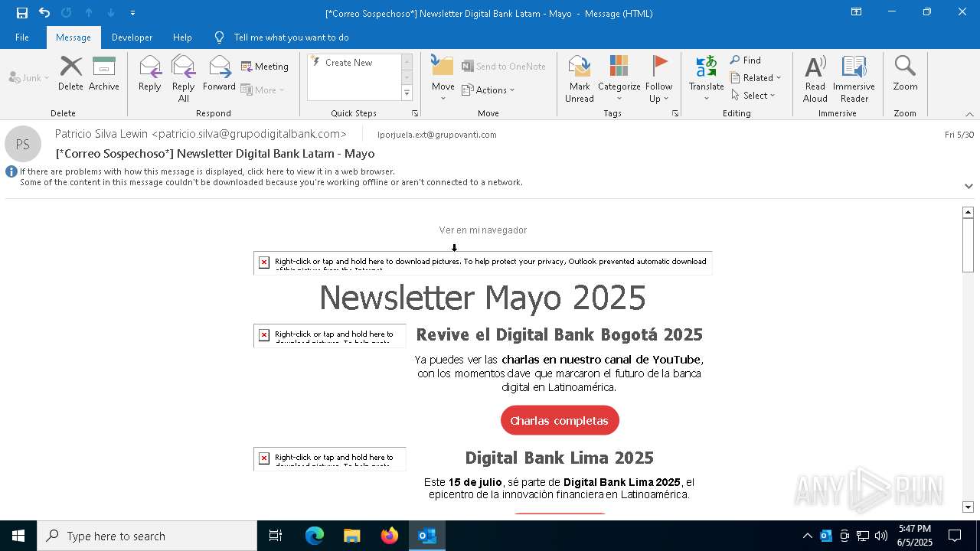Click the taskbar search box
This screenshot has width=980, height=551.
pyautogui.click(x=147, y=536)
